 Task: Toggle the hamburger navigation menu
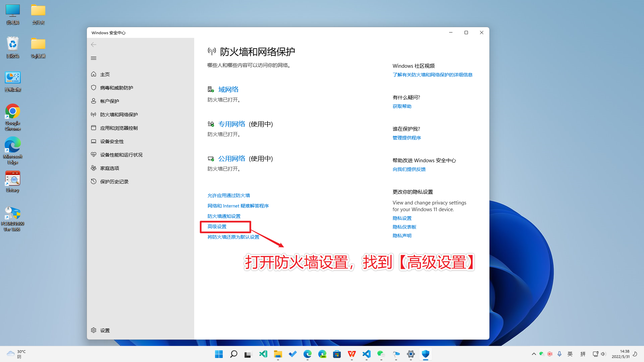94,58
